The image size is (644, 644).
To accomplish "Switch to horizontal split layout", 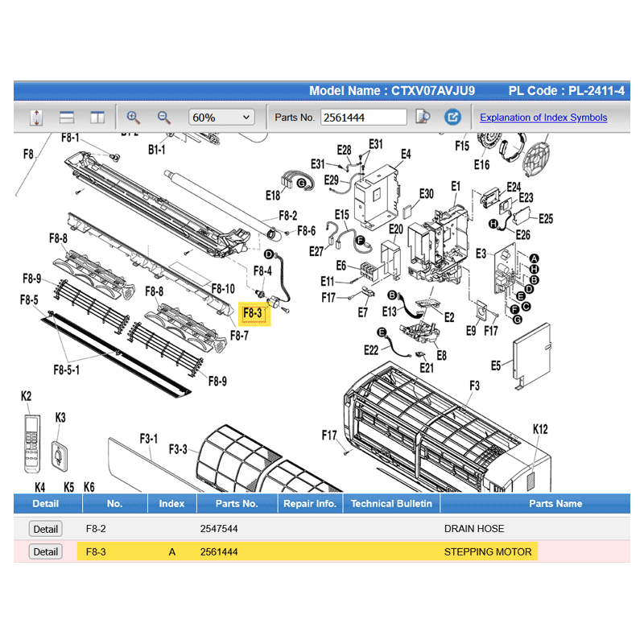I will tap(67, 118).
